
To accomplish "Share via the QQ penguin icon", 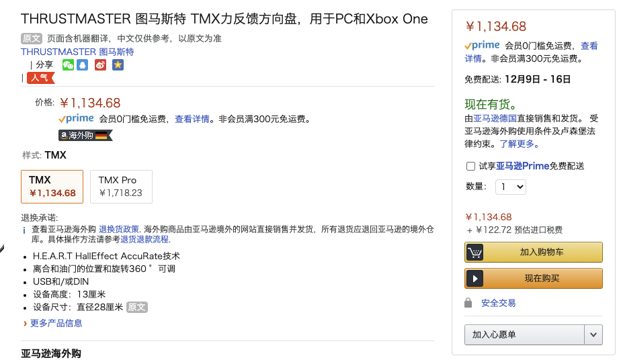I will pos(83,65).
